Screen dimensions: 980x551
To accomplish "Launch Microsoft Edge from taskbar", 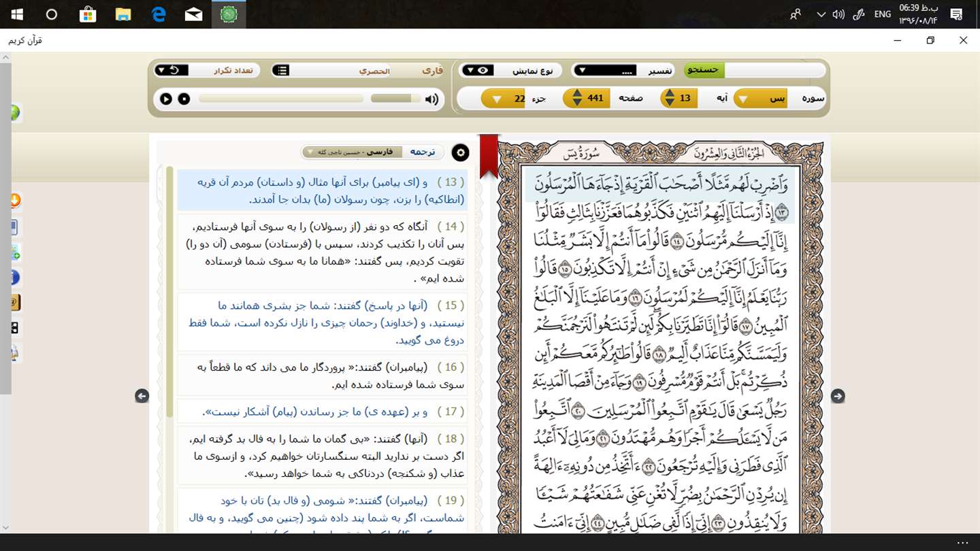I will coord(159,14).
